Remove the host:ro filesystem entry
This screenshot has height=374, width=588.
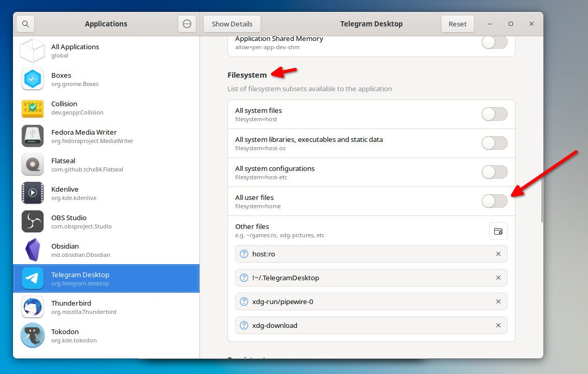click(x=498, y=254)
